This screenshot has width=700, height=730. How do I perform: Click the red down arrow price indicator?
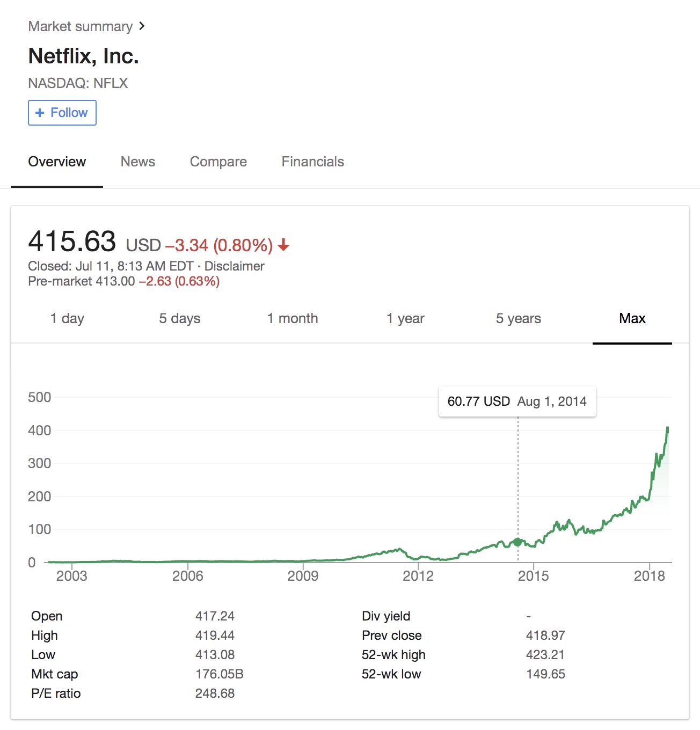coord(283,246)
